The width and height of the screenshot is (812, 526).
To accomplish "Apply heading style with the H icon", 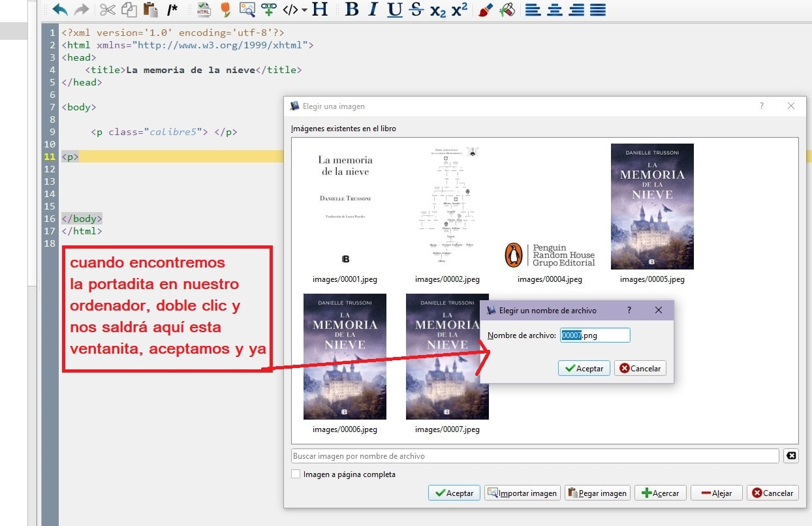I will [x=320, y=10].
